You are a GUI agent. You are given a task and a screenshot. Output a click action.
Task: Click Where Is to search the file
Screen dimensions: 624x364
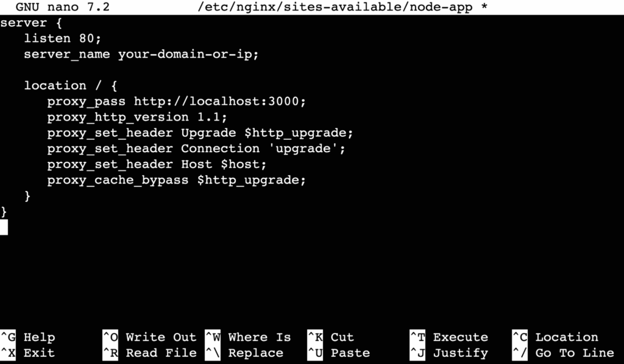(x=259, y=337)
